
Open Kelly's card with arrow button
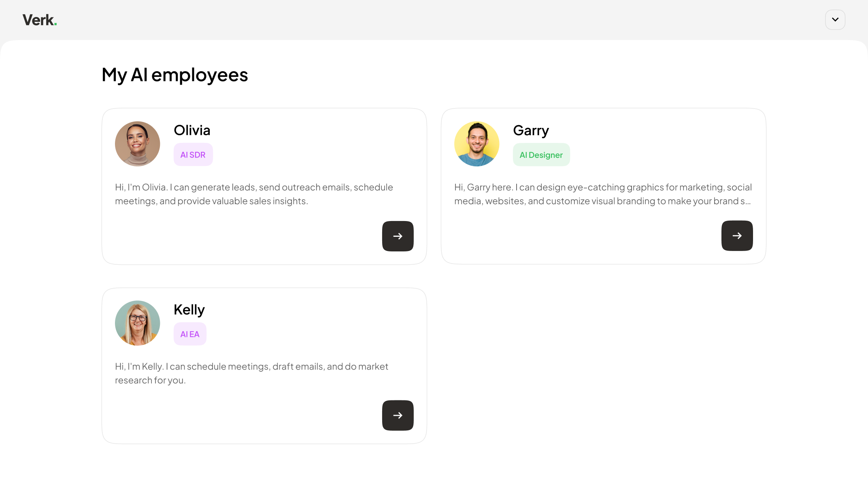(x=398, y=415)
